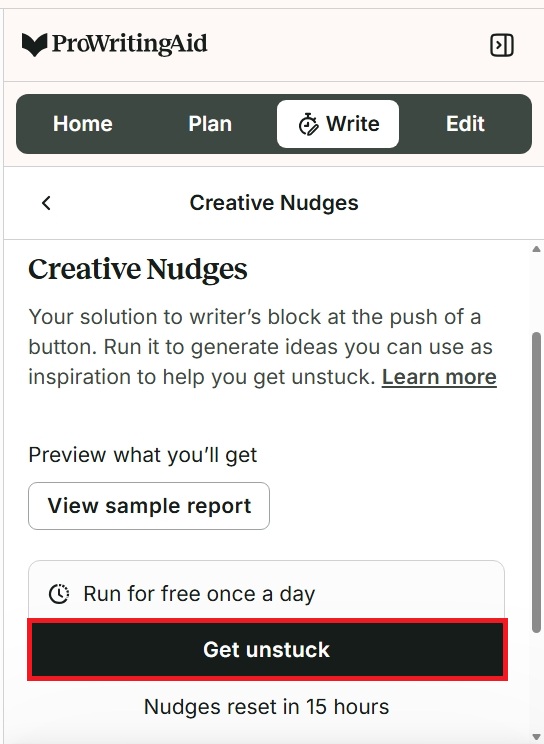Click the ProWritingAid bird logo

point(34,45)
